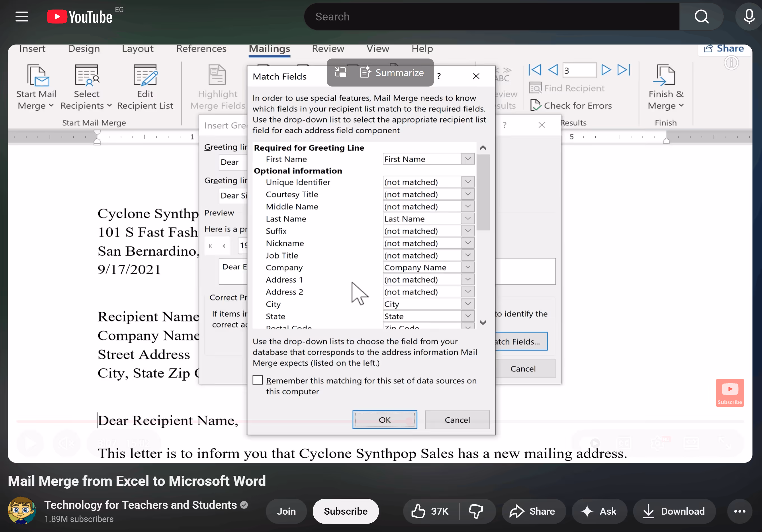The image size is (762, 532).
Task: Click scroll down arrow in Match Fields list
Action: click(483, 322)
